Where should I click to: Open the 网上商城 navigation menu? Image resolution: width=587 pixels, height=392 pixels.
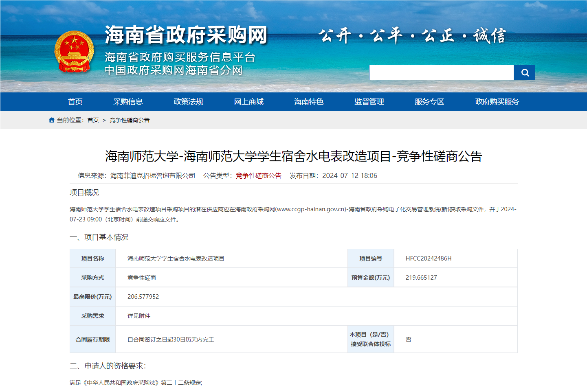point(248,102)
